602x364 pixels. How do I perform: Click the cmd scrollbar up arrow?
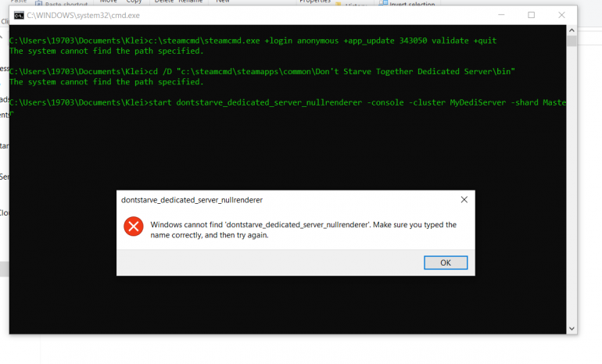click(x=572, y=30)
